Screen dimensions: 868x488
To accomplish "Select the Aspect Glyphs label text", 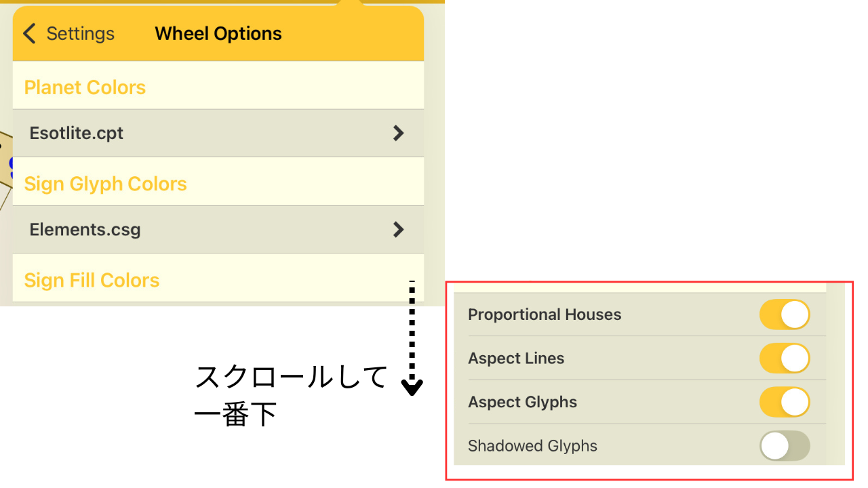I will 522,402.
